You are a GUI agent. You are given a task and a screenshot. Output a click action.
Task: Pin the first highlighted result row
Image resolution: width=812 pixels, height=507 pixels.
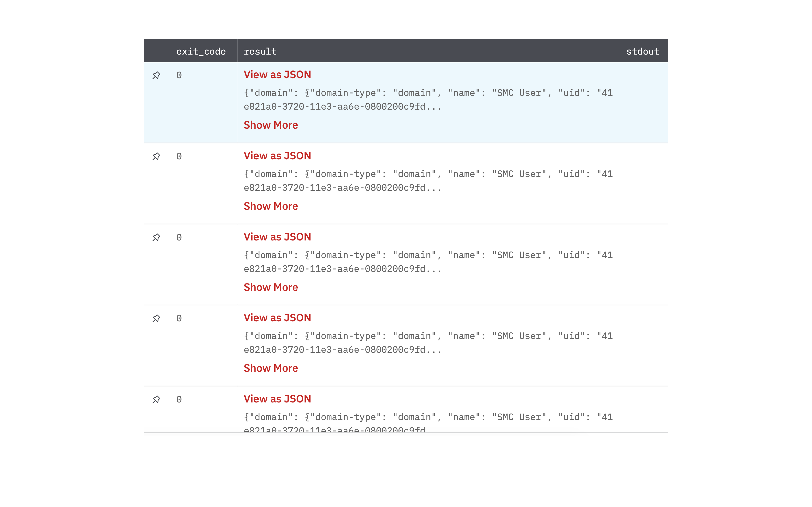click(156, 75)
